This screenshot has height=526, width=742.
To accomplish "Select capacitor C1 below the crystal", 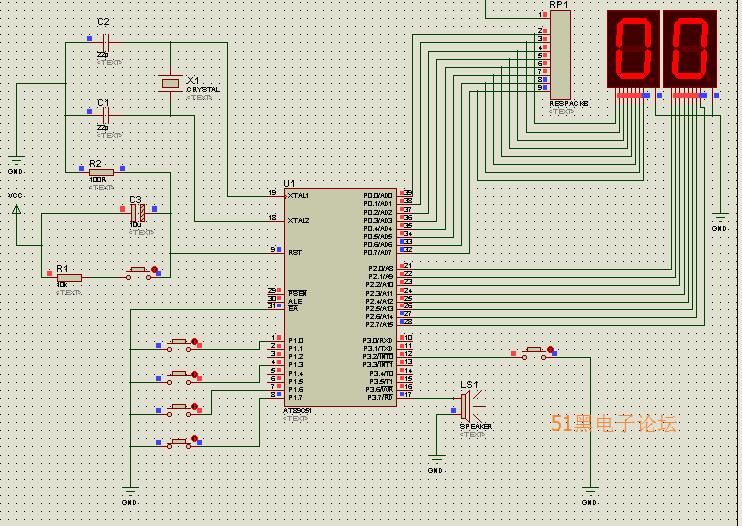I will [105, 115].
